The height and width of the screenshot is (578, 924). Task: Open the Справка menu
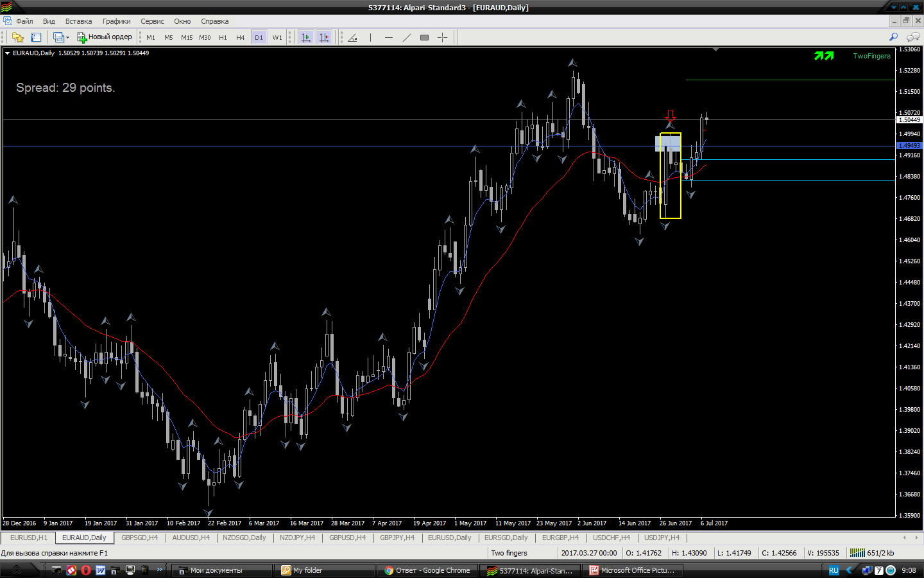[214, 21]
